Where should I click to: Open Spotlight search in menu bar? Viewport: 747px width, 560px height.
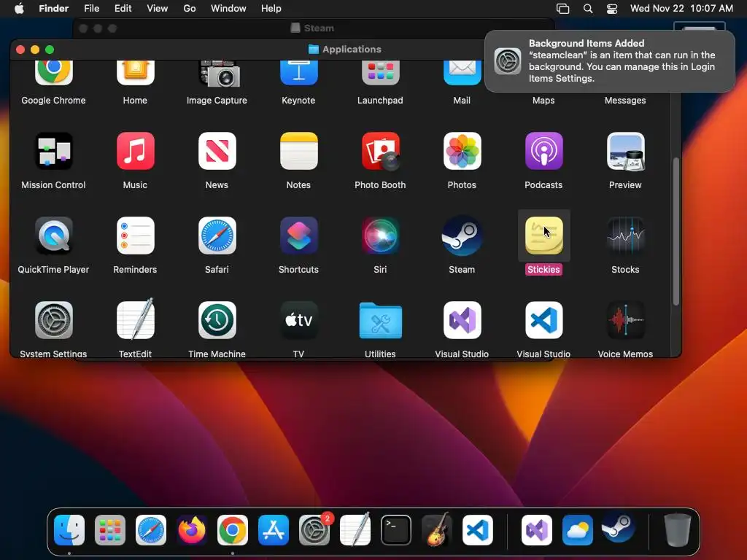pyautogui.click(x=588, y=9)
